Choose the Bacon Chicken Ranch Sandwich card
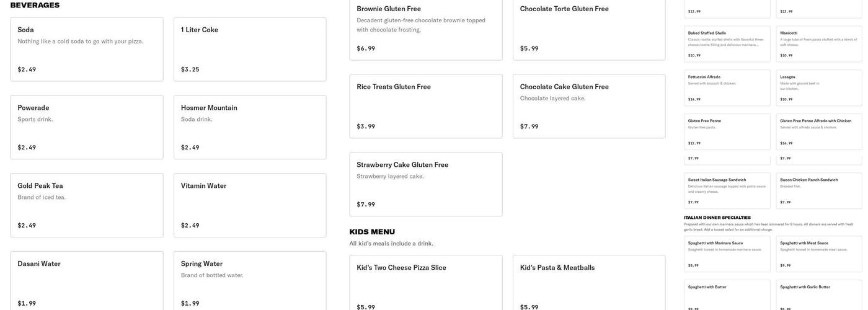Screen dimensions: 868x310 [x=819, y=191]
